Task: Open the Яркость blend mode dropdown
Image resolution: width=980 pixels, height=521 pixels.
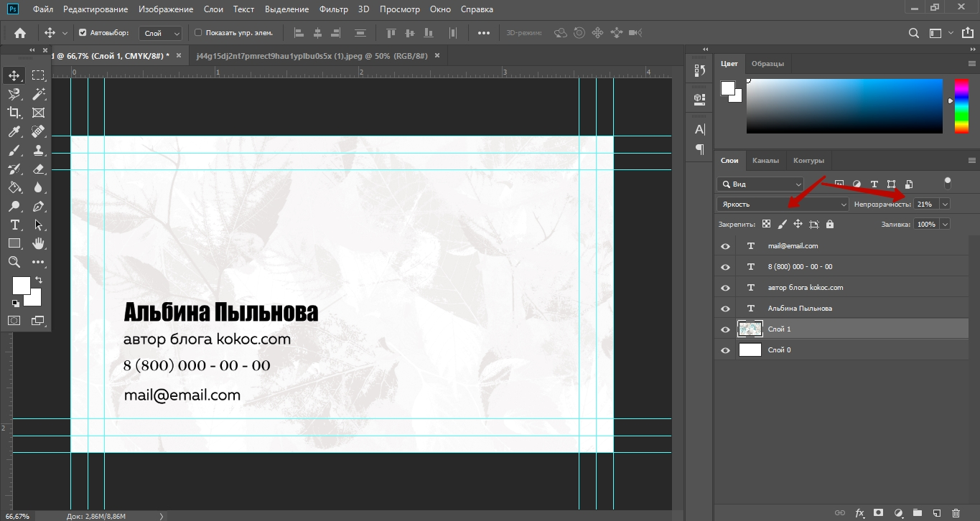Action: pyautogui.click(x=783, y=205)
